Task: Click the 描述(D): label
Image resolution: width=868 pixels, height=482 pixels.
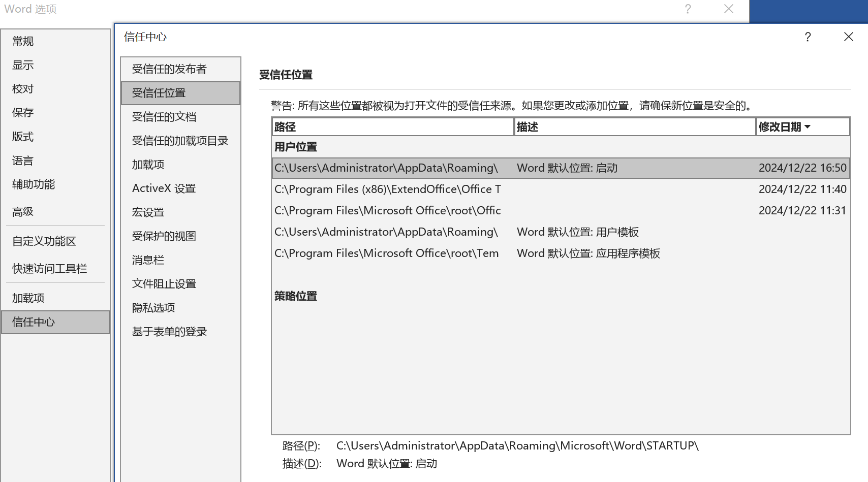Action: tap(302, 464)
